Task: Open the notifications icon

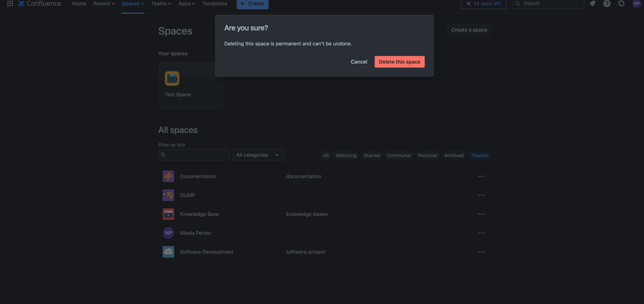Action: click(592, 3)
